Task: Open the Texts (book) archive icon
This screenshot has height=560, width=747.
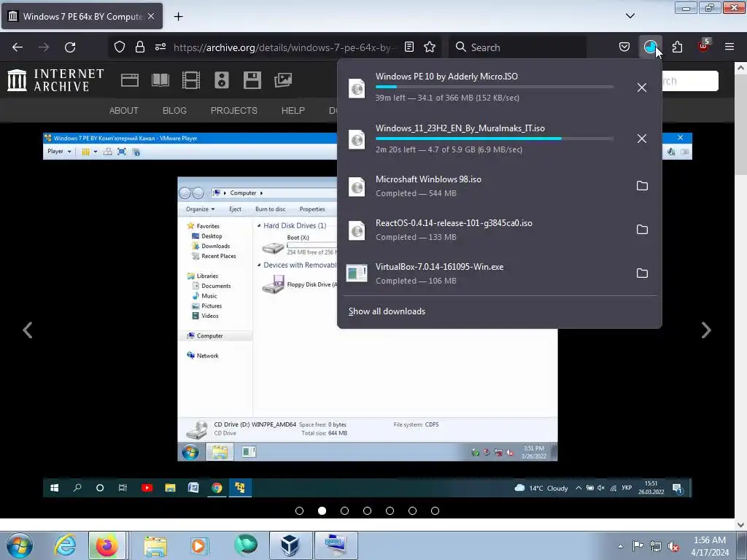Action: point(160,80)
